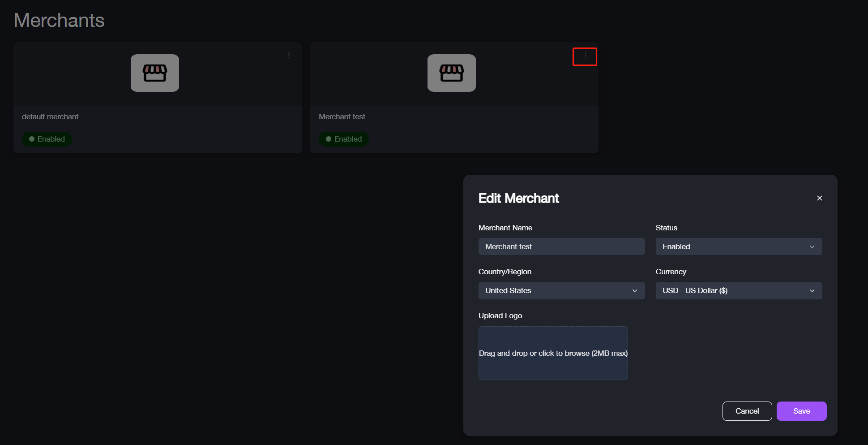The height and width of the screenshot is (445, 868).
Task: Click the Enabled badge on Merchant test card
Action: point(344,139)
